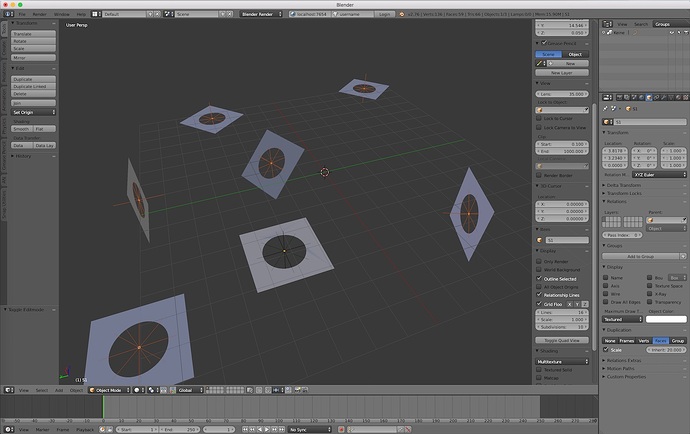
Task: Enable All Object Origins checkbox
Action: 539,287
